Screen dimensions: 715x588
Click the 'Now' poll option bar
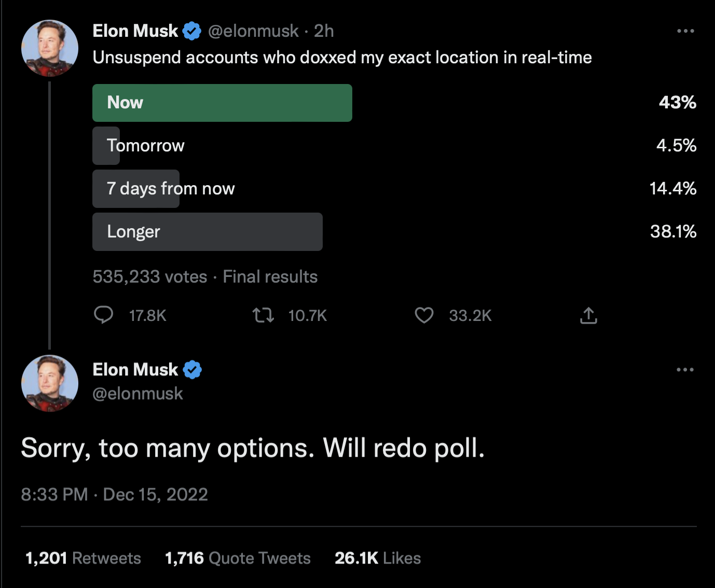coord(222,103)
